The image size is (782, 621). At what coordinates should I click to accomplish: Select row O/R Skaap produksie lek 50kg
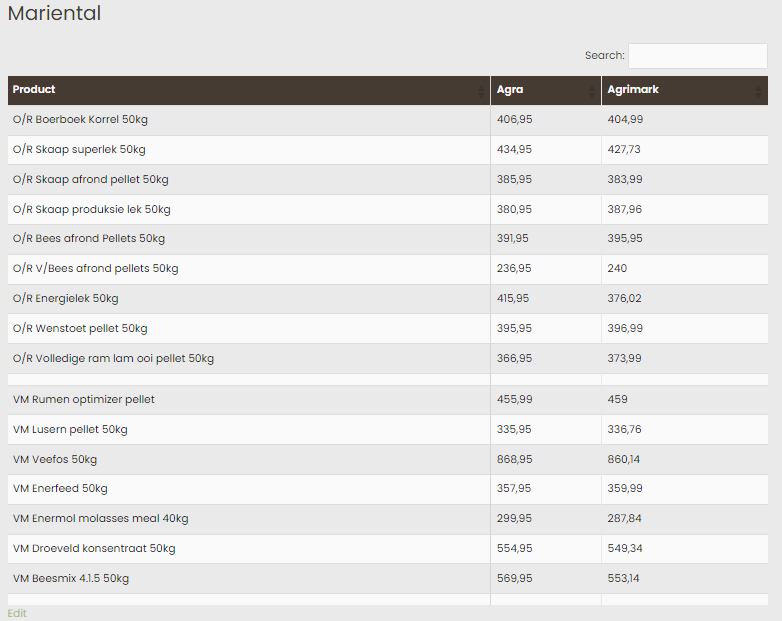(388, 209)
